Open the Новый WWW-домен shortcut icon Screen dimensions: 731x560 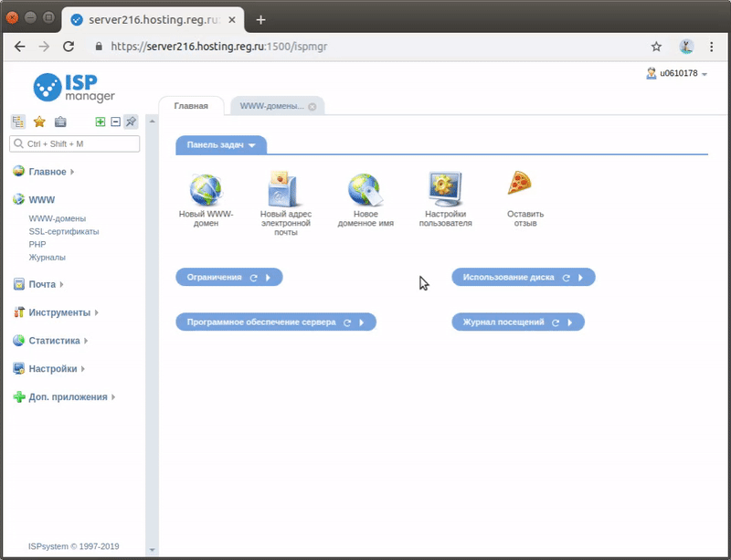point(206,190)
